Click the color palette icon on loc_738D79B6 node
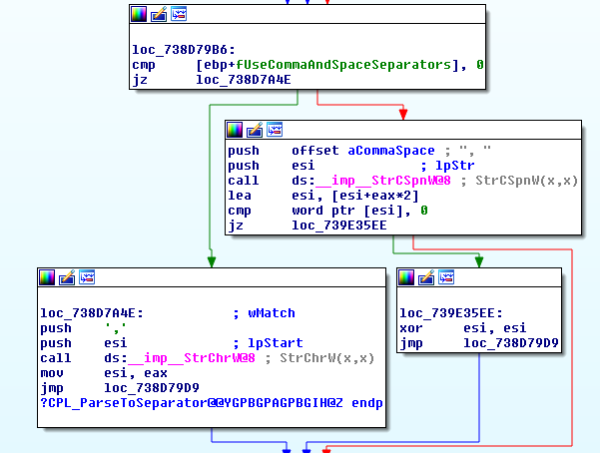 coord(139,14)
